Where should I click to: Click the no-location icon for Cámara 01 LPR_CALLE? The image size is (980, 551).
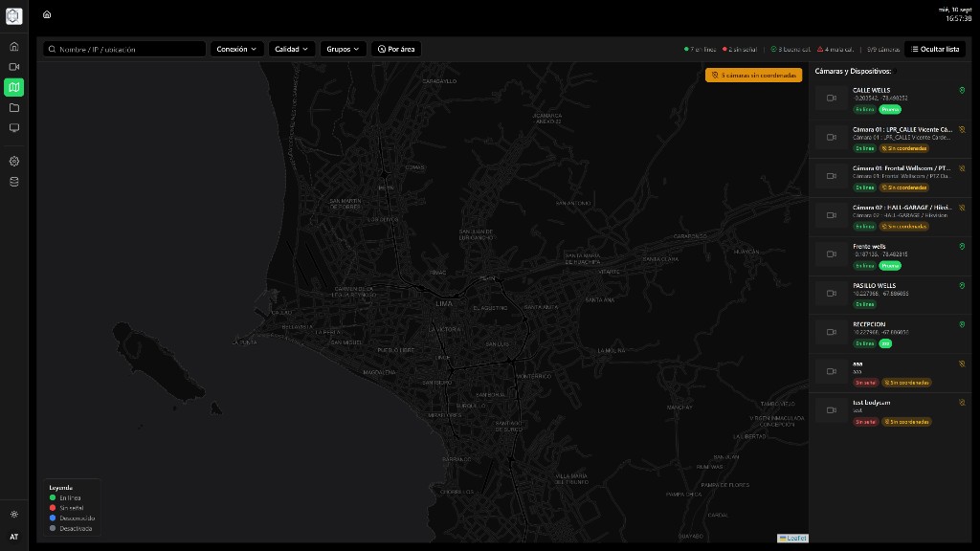(x=962, y=130)
